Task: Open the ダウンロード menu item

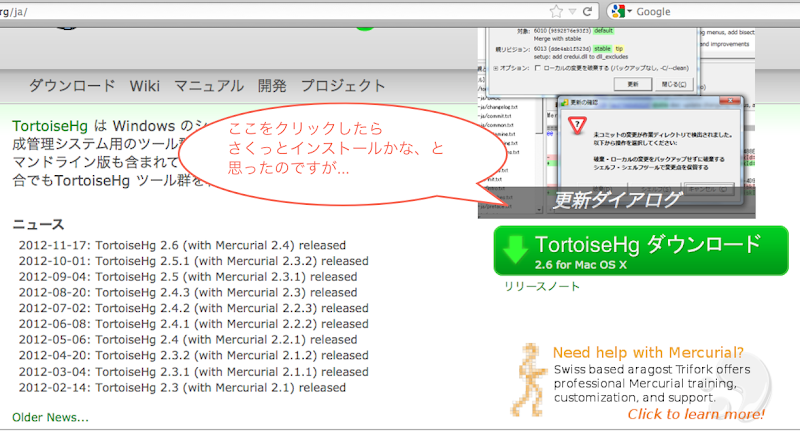Action: [72, 85]
